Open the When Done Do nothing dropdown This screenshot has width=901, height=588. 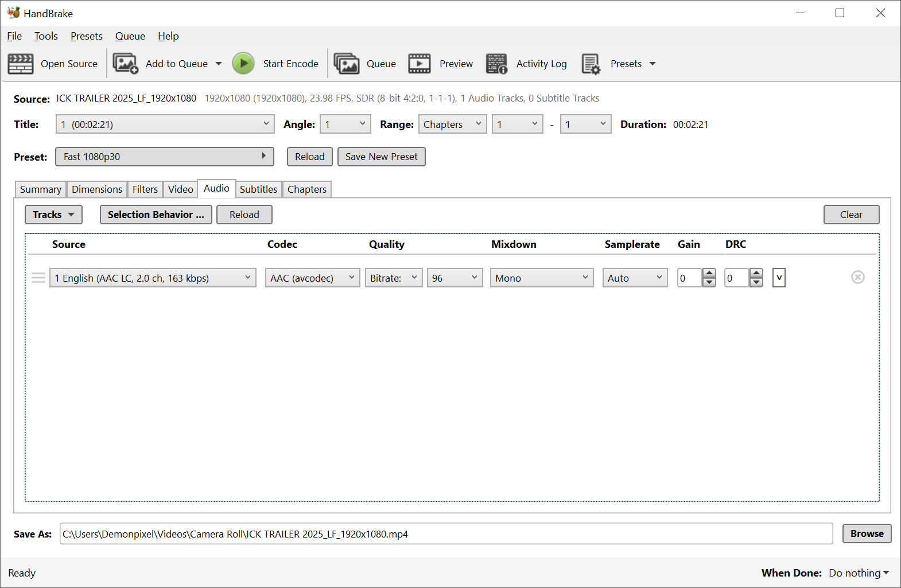pyautogui.click(x=859, y=573)
